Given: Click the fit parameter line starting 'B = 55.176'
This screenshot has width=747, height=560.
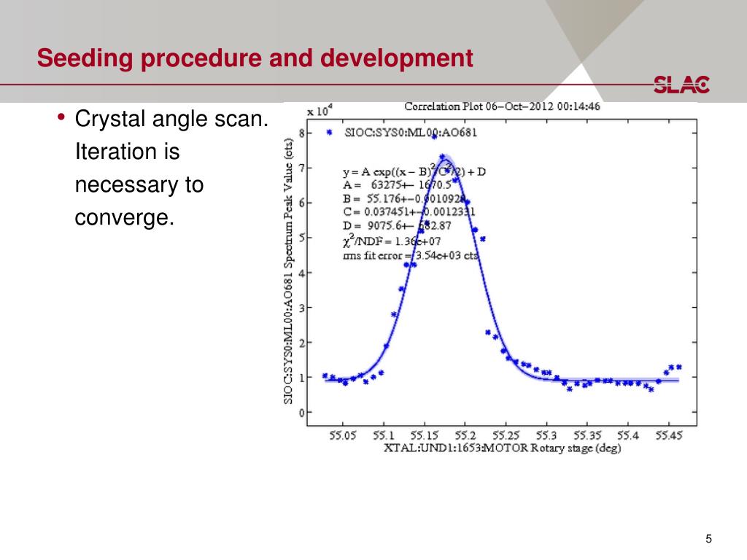Looking at the screenshot, I should pyautogui.click(x=404, y=198).
